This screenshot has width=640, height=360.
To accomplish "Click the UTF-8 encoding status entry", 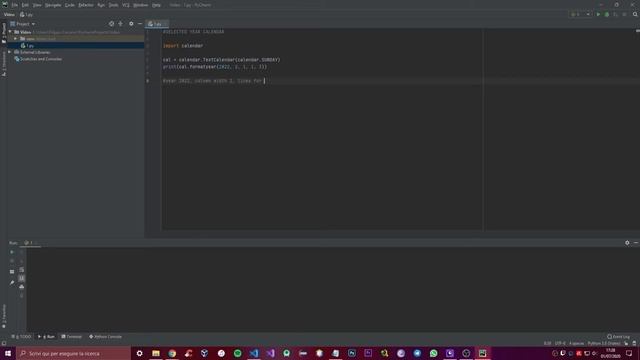I will (x=560, y=344).
